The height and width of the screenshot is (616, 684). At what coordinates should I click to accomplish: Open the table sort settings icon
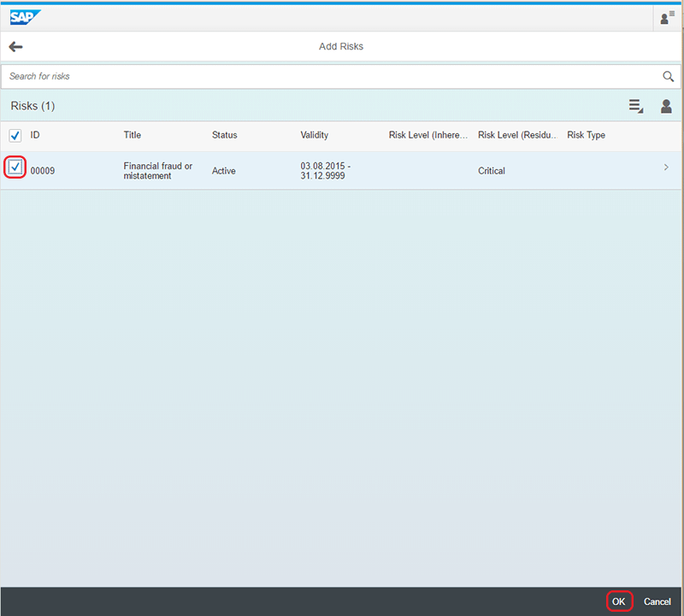(x=635, y=106)
